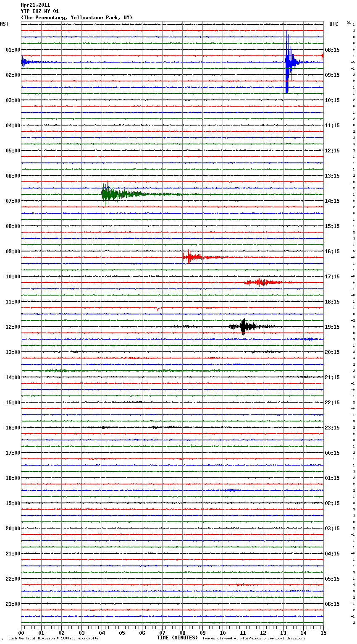Click the 02:00 MST time label
Screen dimensions: 357x644
13,75
